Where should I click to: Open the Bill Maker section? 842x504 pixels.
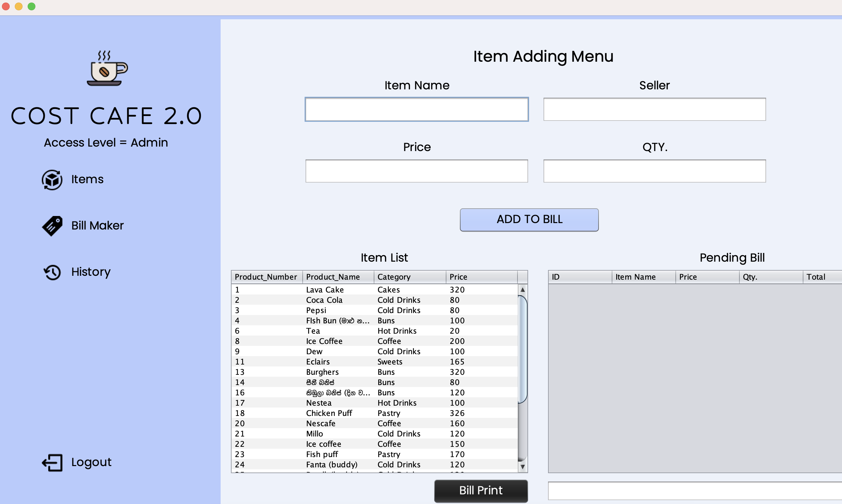[x=97, y=226]
